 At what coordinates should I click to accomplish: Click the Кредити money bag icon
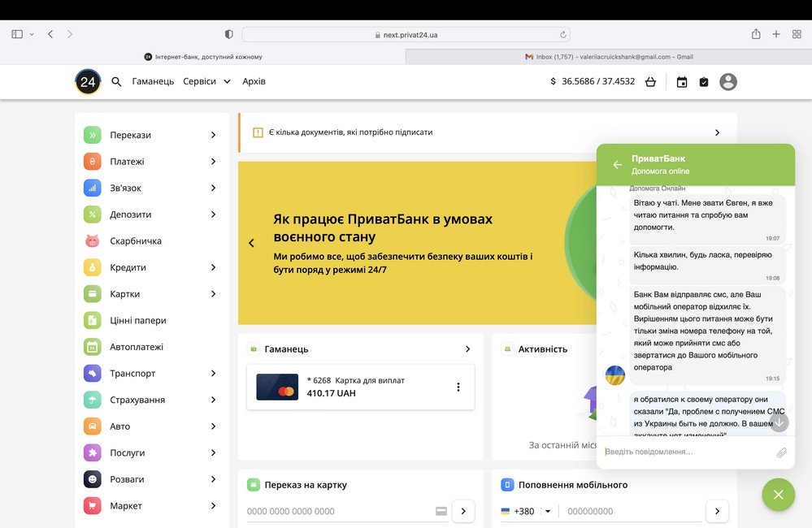[x=92, y=267]
